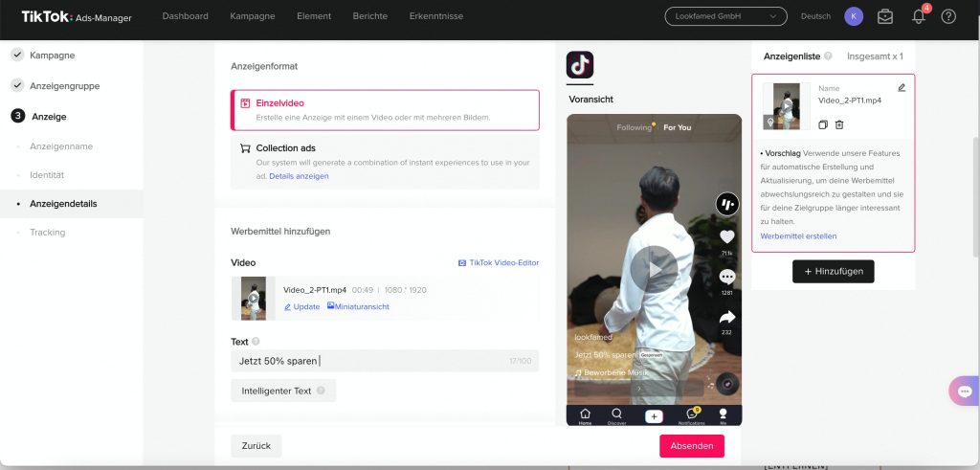Click the profile avatar icon in preview

[x=727, y=204]
